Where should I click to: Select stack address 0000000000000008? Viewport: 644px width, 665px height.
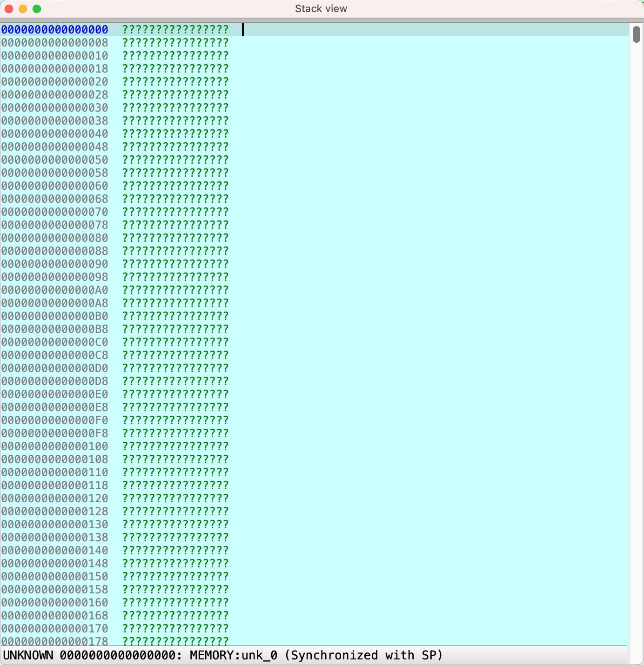(55, 43)
